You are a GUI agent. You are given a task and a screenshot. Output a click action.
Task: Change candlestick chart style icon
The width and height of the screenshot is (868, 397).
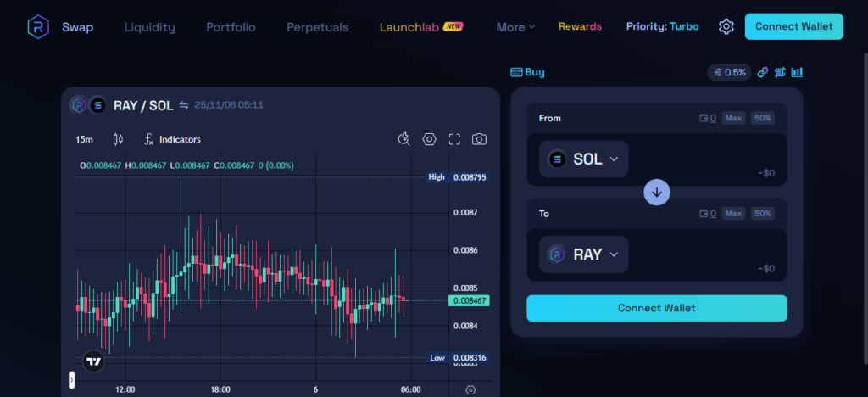118,139
